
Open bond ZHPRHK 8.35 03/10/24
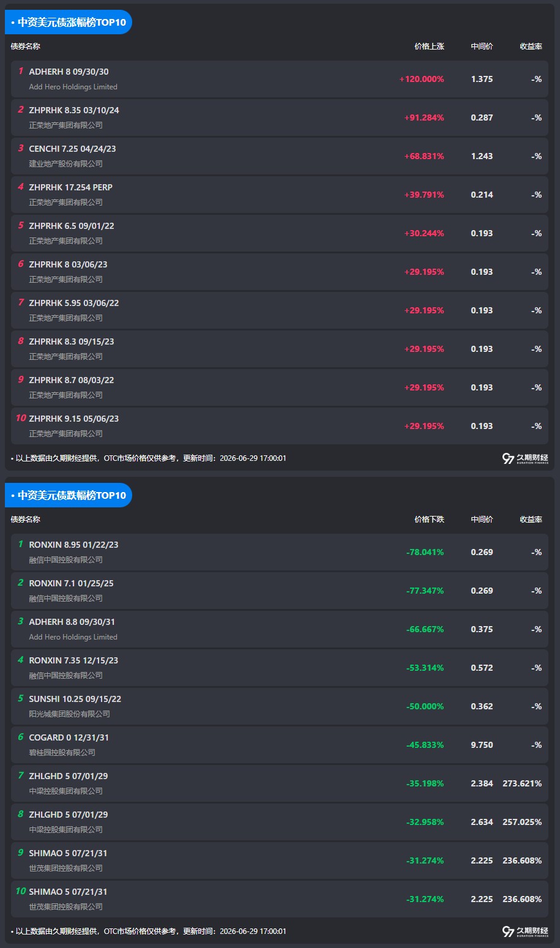click(74, 110)
